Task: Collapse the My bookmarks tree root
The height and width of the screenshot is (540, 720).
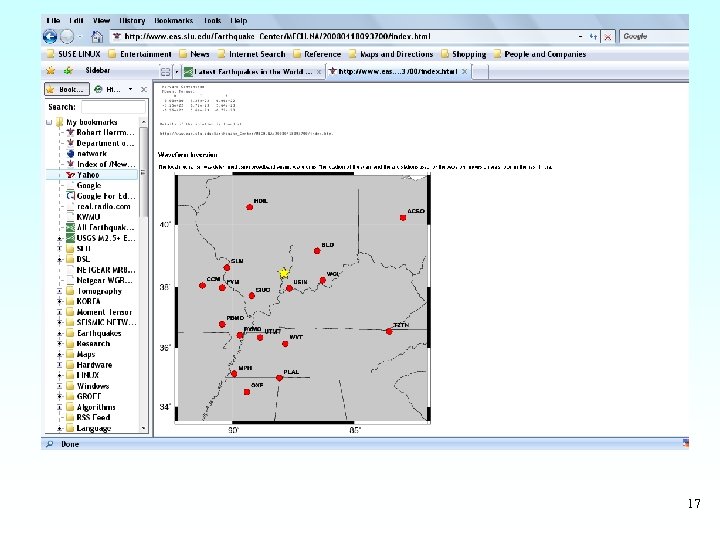Action: [49, 122]
